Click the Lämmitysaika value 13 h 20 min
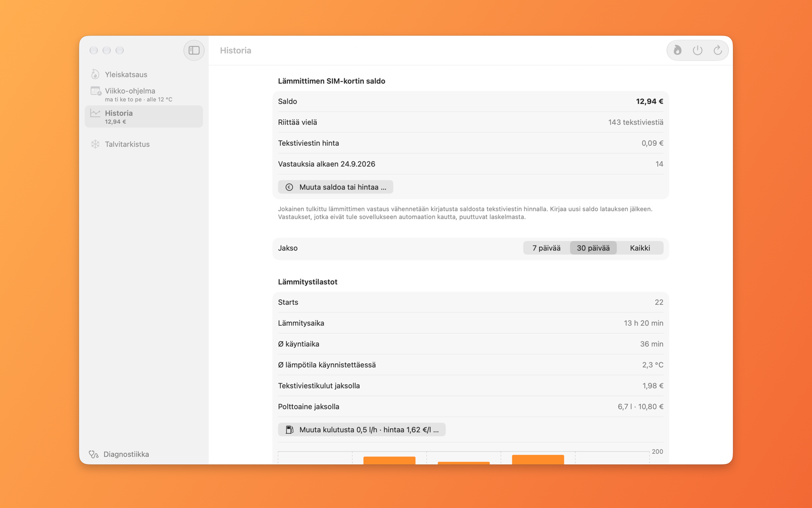 pos(644,323)
